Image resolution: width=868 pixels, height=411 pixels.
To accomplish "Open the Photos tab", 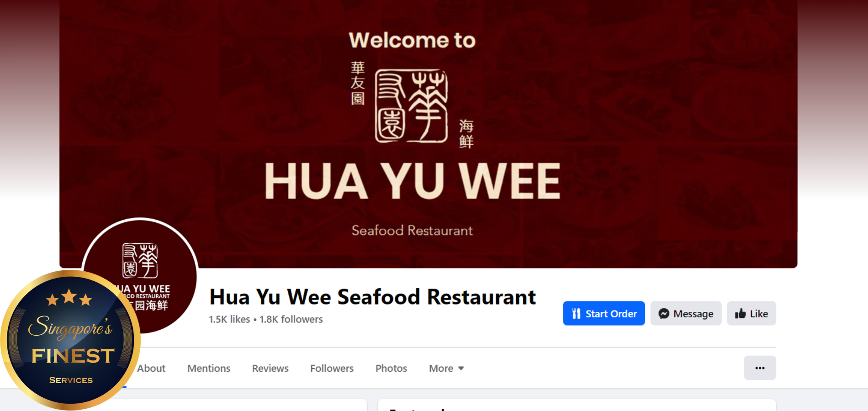I will click(x=391, y=369).
